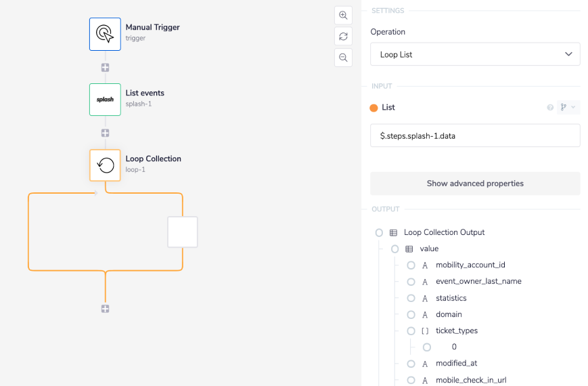Click the zoom out magnifier icon
Image resolution: width=588 pixels, height=386 pixels.
[x=343, y=58]
